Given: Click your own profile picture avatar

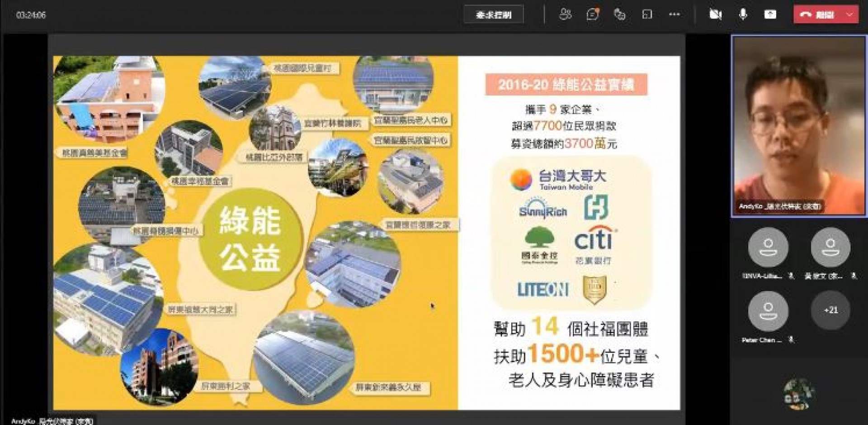Looking at the screenshot, I should pyautogui.click(x=799, y=394).
